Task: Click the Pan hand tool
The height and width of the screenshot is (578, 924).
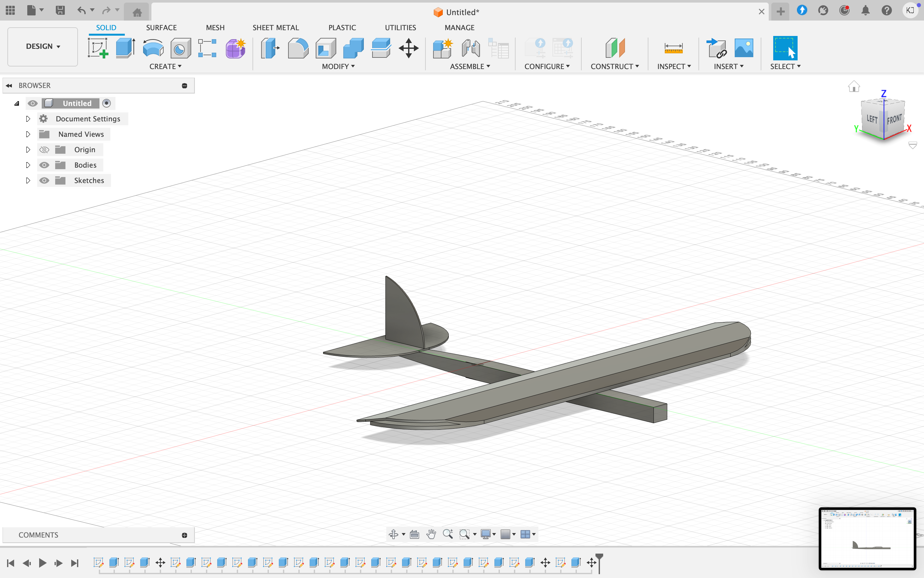Action: pos(431,534)
